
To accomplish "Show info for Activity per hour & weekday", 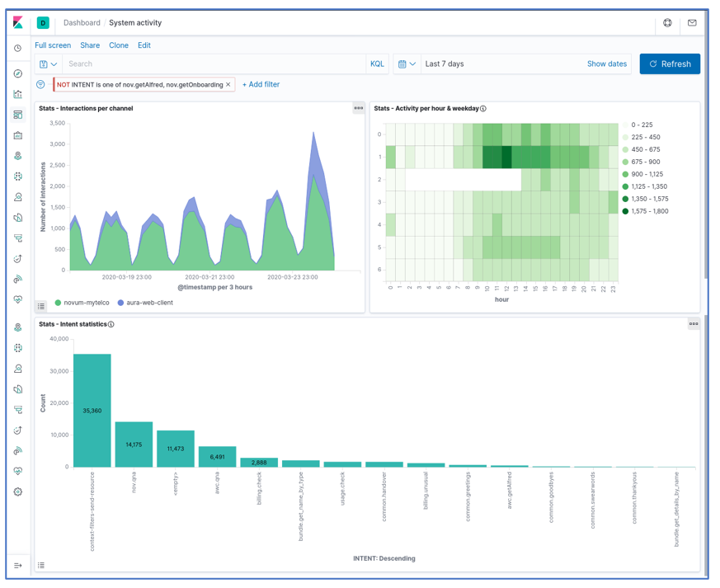I will point(483,109).
